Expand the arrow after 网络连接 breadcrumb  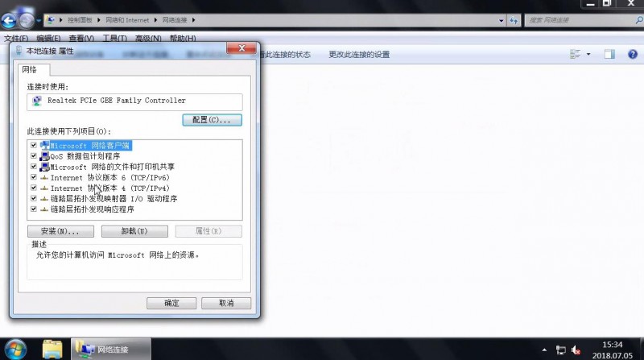(193, 19)
